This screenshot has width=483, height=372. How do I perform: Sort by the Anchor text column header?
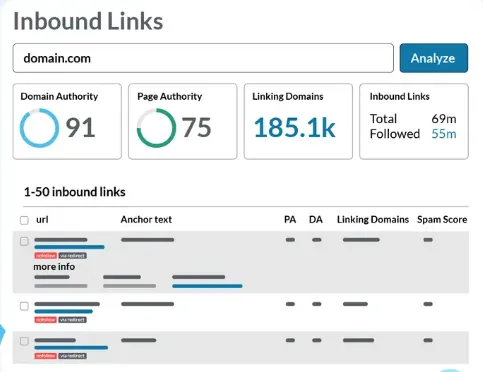[x=146, y=220]
